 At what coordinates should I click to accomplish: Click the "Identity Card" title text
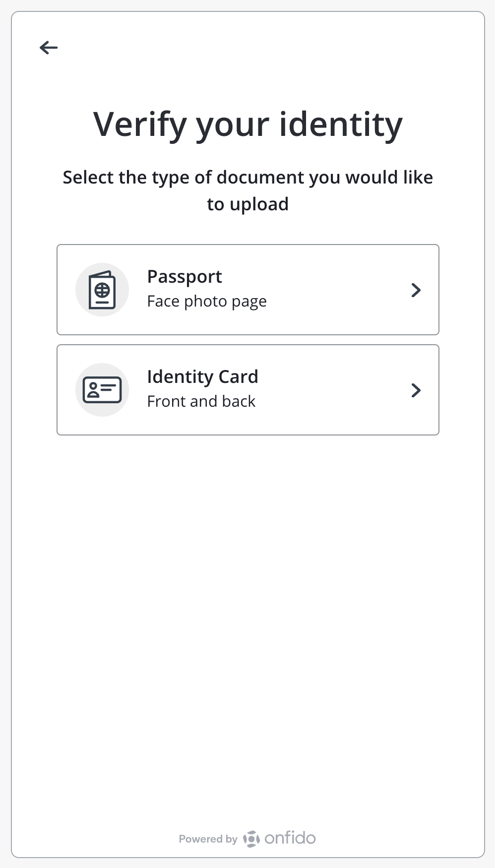(202, 376)
